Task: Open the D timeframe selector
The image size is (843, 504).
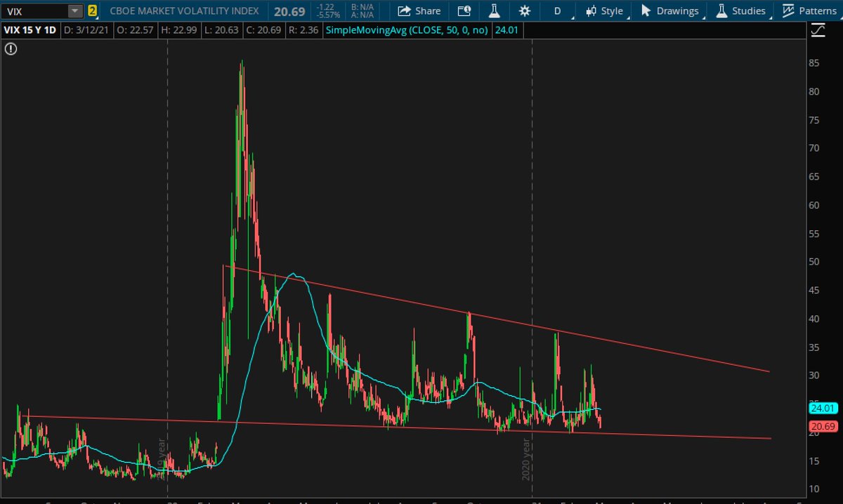Action: tap(558, 11)
